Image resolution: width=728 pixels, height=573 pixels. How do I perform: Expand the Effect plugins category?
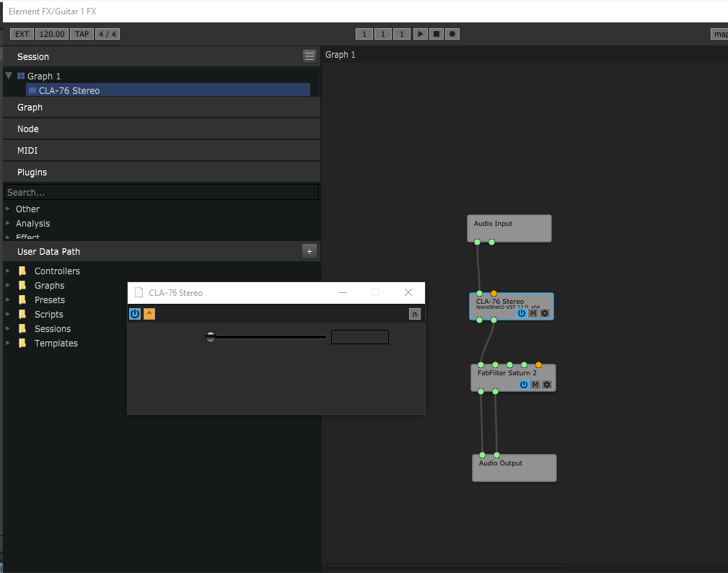click(x=9, y=236)
